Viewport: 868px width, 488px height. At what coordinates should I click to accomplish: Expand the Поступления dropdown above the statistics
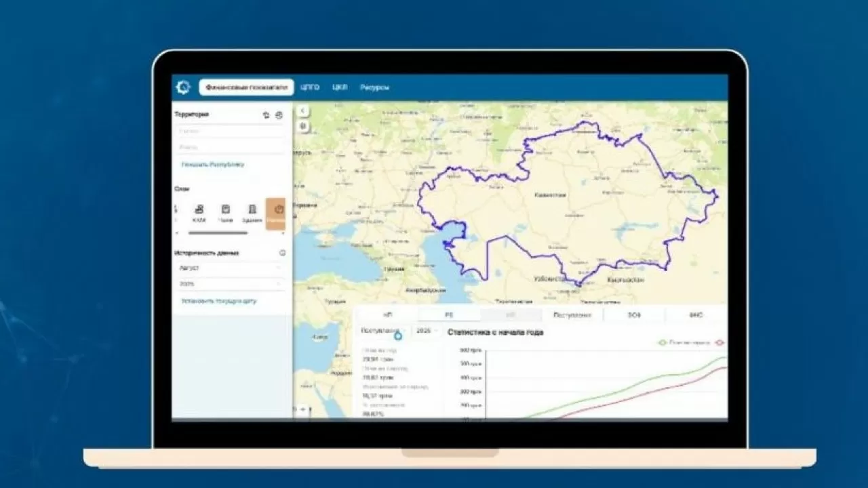[381, 331]
